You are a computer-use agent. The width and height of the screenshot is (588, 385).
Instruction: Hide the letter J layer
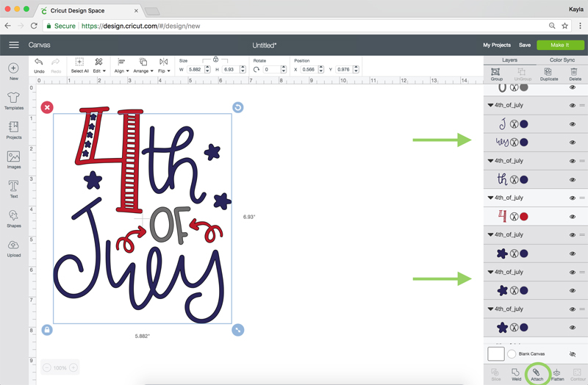(x=573, y=124)
